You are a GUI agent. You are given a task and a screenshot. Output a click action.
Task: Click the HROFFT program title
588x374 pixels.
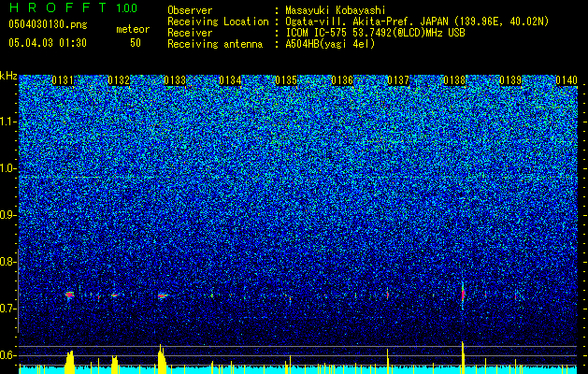click(x=58, y=7)
